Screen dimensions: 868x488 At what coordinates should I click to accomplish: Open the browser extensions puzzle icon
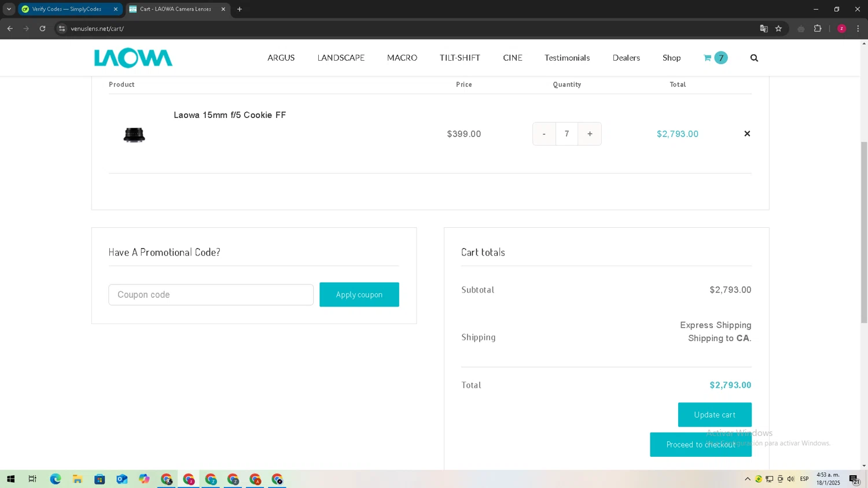click(x=818, y=28)
